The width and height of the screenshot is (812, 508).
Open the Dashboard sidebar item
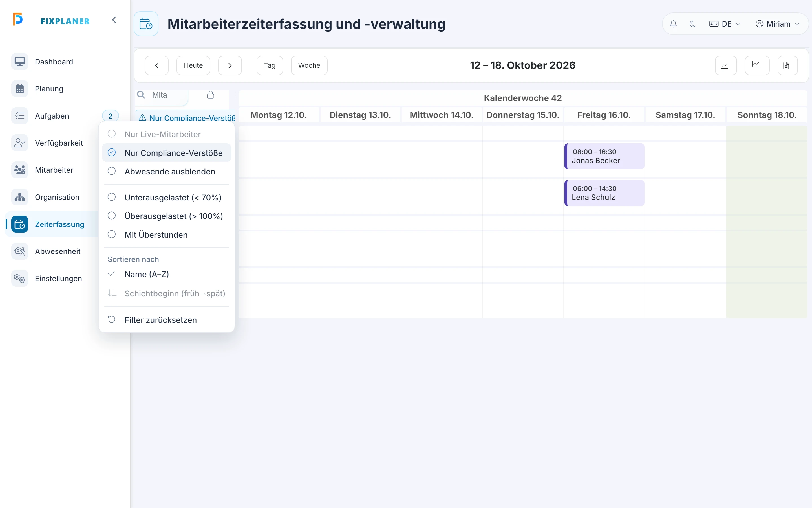[x=65, y=62]
